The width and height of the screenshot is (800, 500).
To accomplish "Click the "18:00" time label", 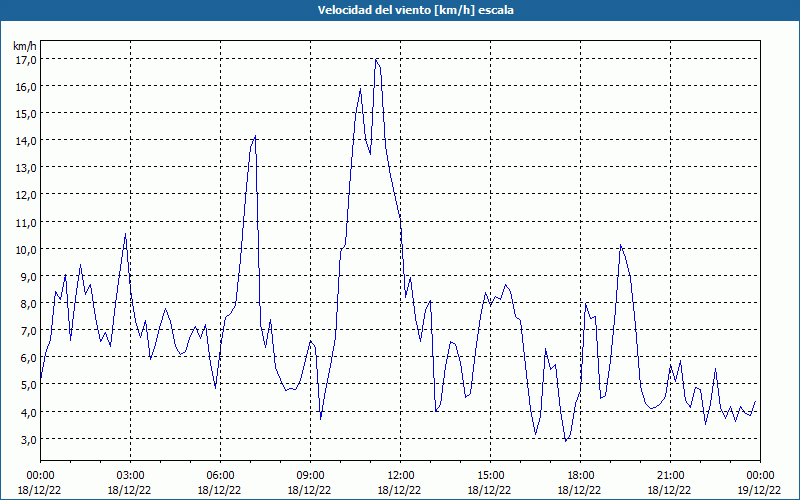I will click(580, 476).
